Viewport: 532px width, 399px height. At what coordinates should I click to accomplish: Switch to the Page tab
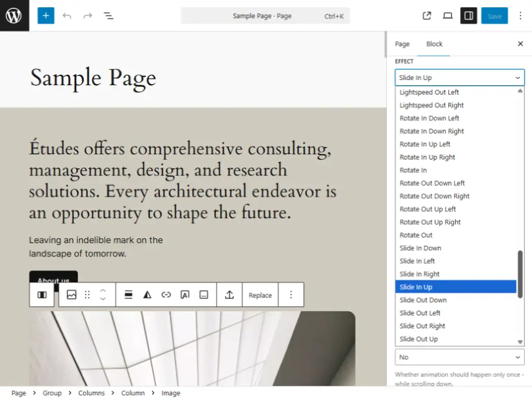point(402,44)
